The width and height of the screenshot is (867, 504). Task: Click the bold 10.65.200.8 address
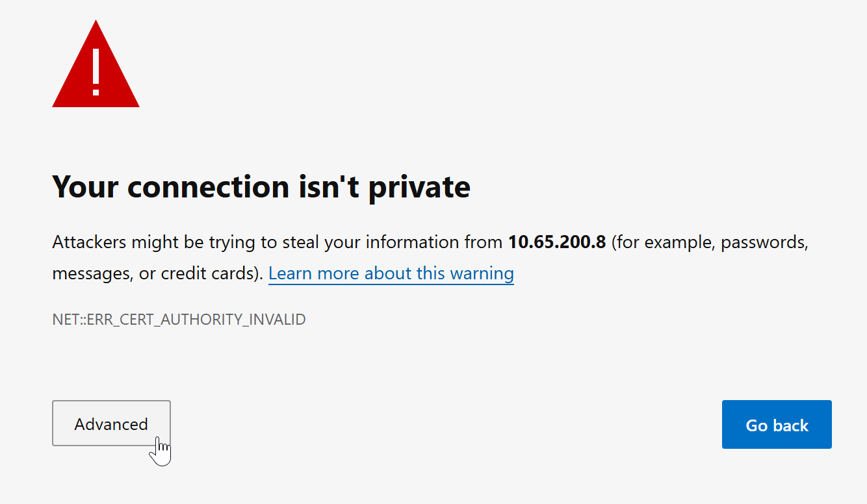coord(557,242)
